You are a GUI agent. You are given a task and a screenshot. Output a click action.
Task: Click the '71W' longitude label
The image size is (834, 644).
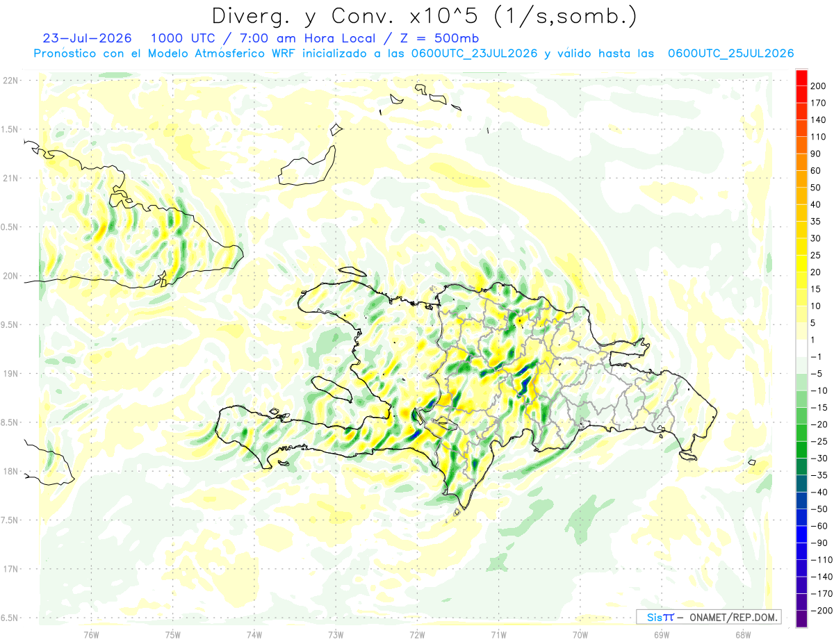point(498,634)
